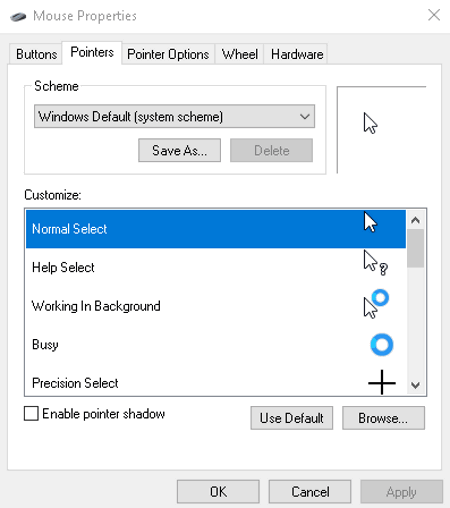The width and height of the screenshot is (450, 508).
Task: Close the Mouse Properties dialog
Action: click(434, 15)
